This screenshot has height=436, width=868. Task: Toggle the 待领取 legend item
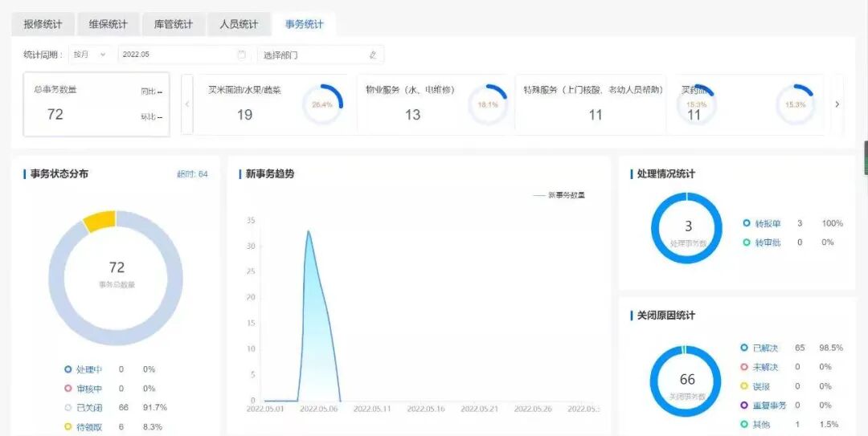(x=83, y=427)
